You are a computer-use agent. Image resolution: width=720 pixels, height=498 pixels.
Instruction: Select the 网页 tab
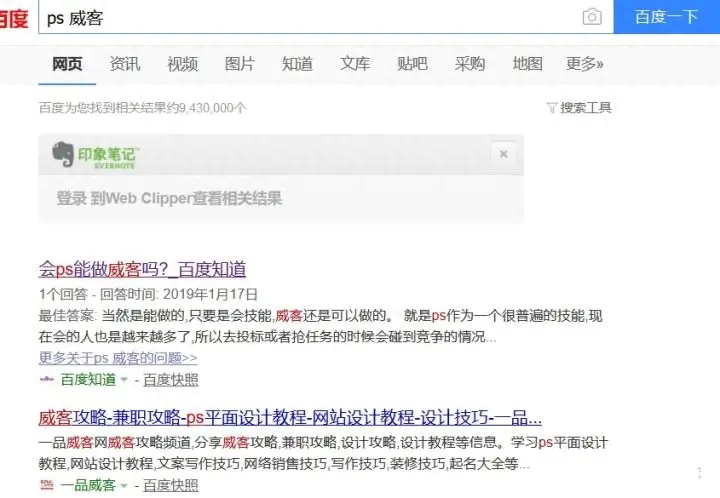click(67, 64)
